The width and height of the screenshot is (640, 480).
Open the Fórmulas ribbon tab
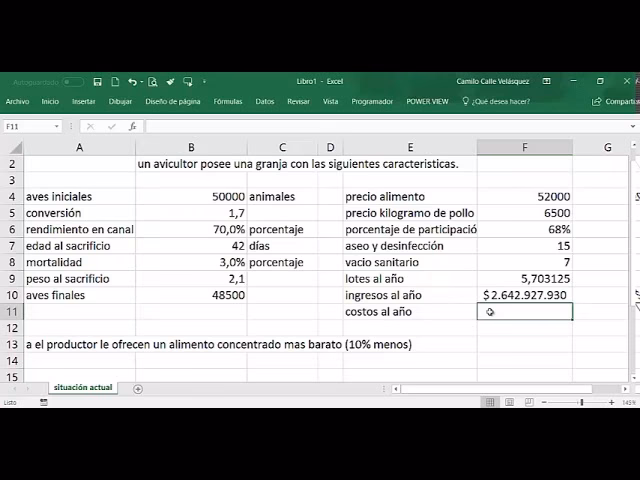227,101
